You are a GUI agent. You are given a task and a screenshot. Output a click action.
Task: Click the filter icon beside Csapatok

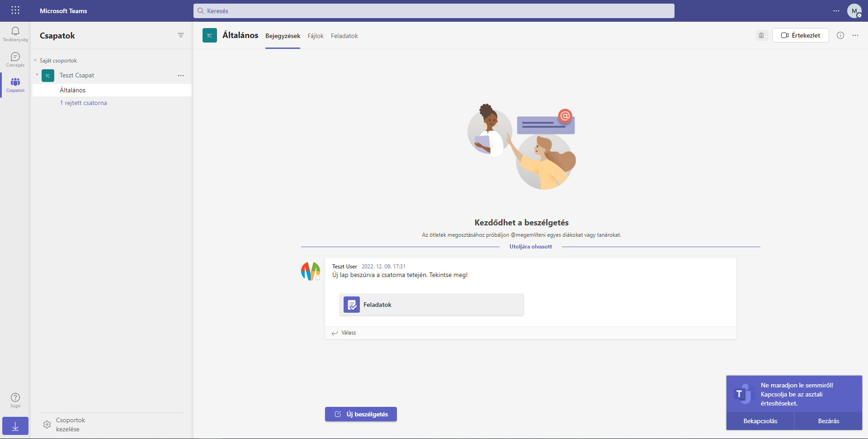(x=181, y=35)
